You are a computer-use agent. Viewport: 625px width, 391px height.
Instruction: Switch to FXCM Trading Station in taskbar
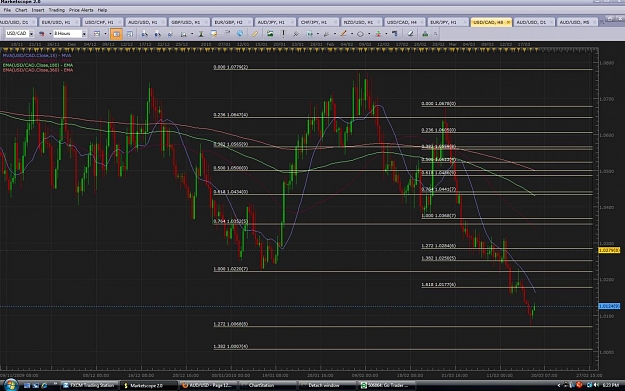pos(89,385)
